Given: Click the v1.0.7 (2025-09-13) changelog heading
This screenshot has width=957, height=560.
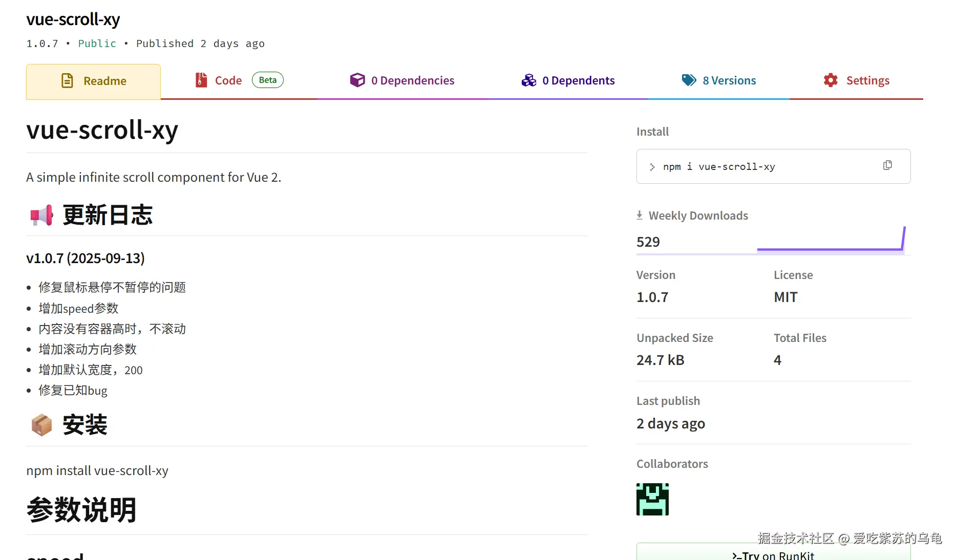Looking at the screenshot, I should click(86, 259).
